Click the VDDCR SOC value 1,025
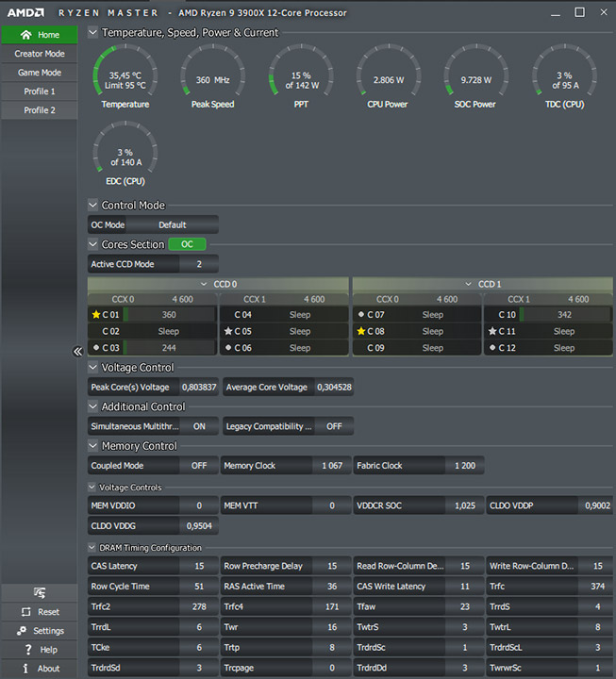This screenshot has height=679, width=616. tap(465, 505)
